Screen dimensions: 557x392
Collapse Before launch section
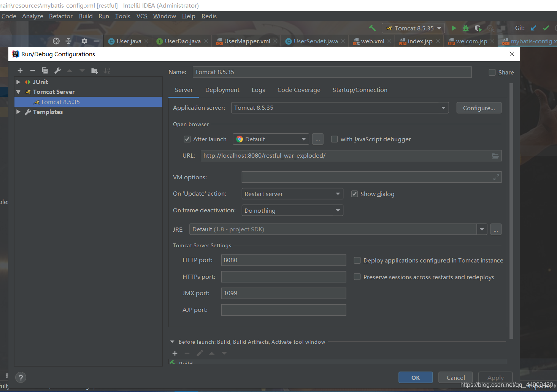[172, 342]
